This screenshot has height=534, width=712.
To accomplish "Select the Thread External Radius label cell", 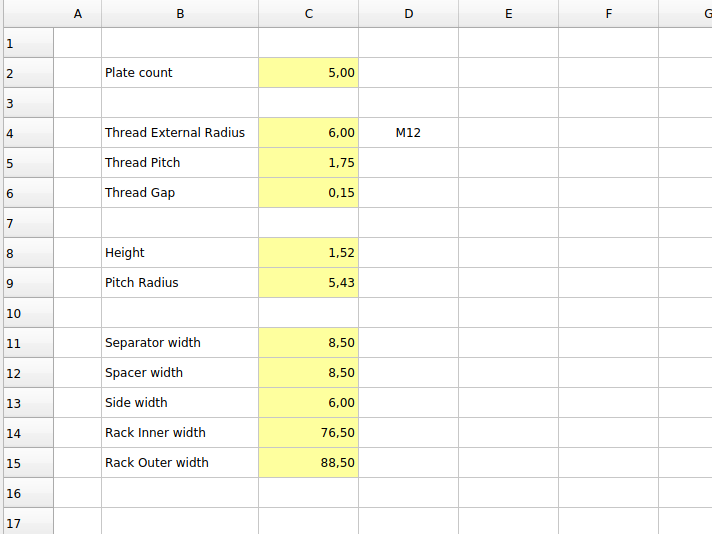I will tap(180, 133).
